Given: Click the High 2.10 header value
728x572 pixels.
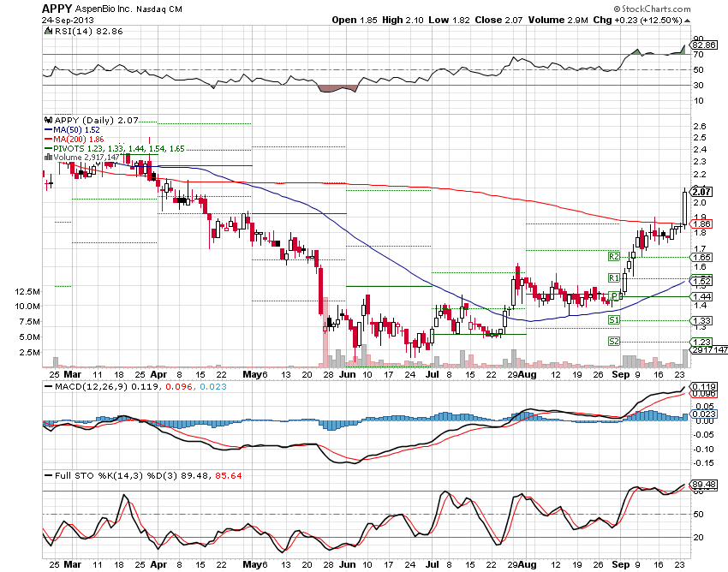Looking at the screenshot, I should 403,20.
